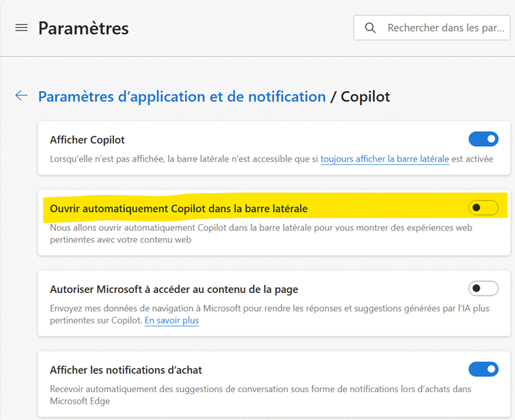Click the 'Nous allons ouvrir automatiquement' description

261,234
